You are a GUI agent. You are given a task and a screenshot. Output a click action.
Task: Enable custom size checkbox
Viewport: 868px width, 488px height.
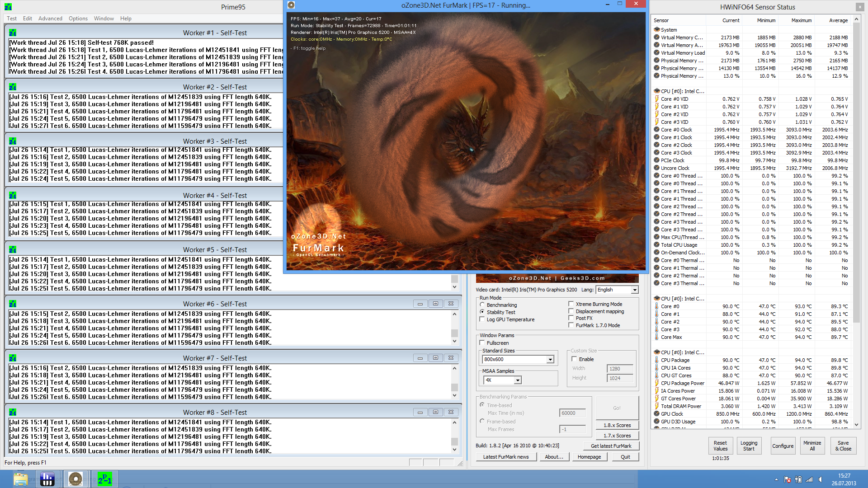pos(574,359)
